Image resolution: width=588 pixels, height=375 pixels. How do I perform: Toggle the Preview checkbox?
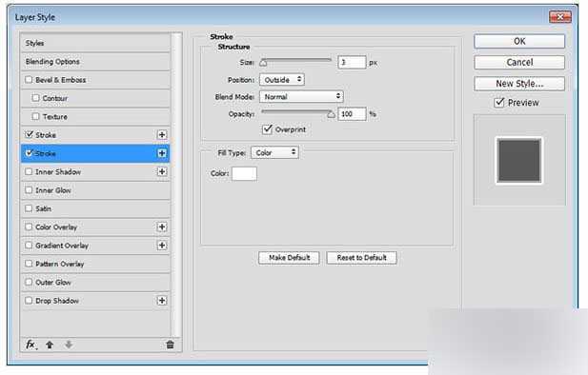(x=499, y=102)
